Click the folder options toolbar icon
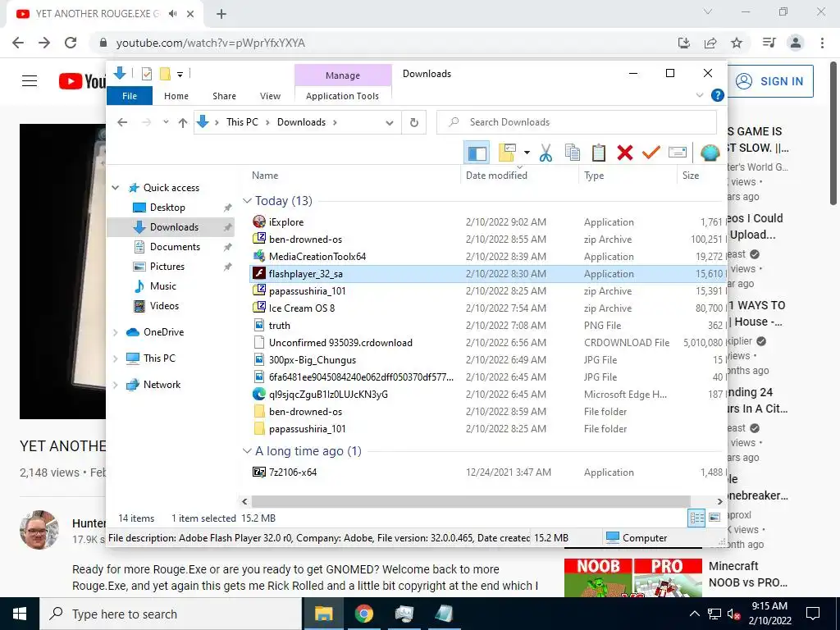 507,153
